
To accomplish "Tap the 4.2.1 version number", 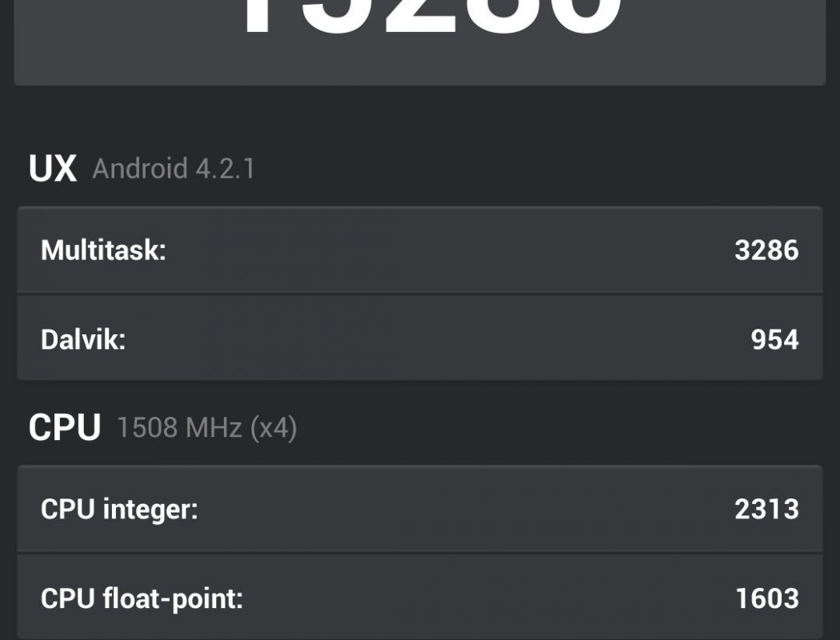I will pyautogui.click(x=226, y=169).
